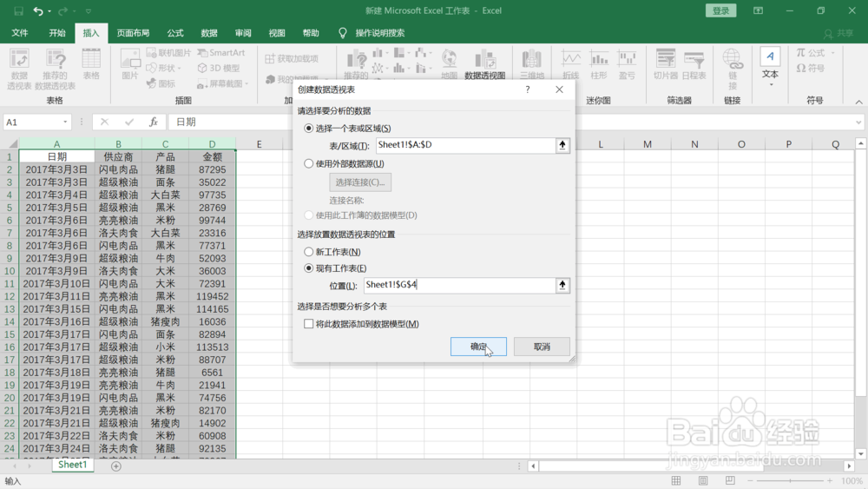Click the Slicer (切片器) icon
Viewport: 868px width, 489px height.
666,64
